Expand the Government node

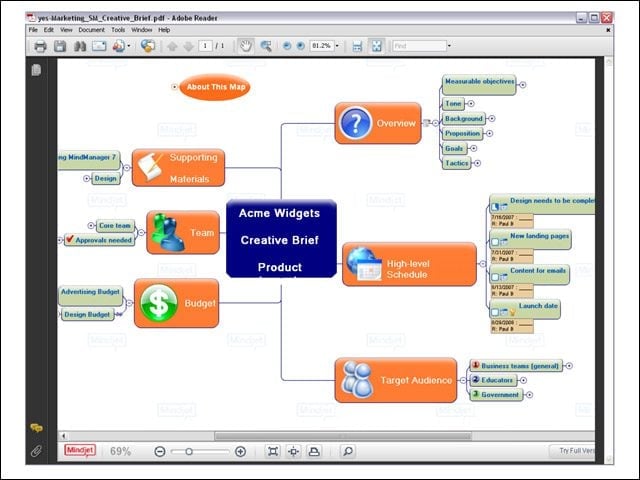pyautogui.click(x=529, y=395)
